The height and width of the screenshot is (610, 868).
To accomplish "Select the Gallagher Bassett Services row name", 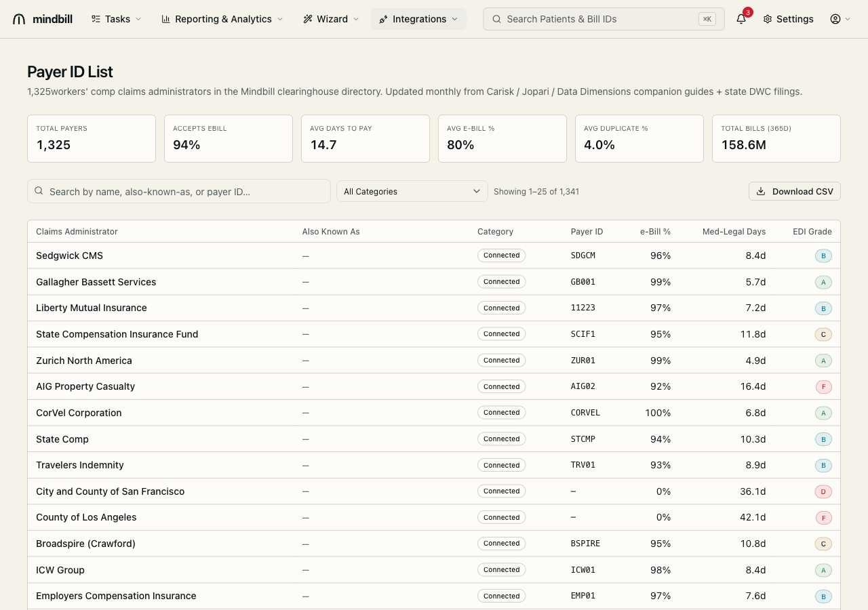I will click(96, 282).
